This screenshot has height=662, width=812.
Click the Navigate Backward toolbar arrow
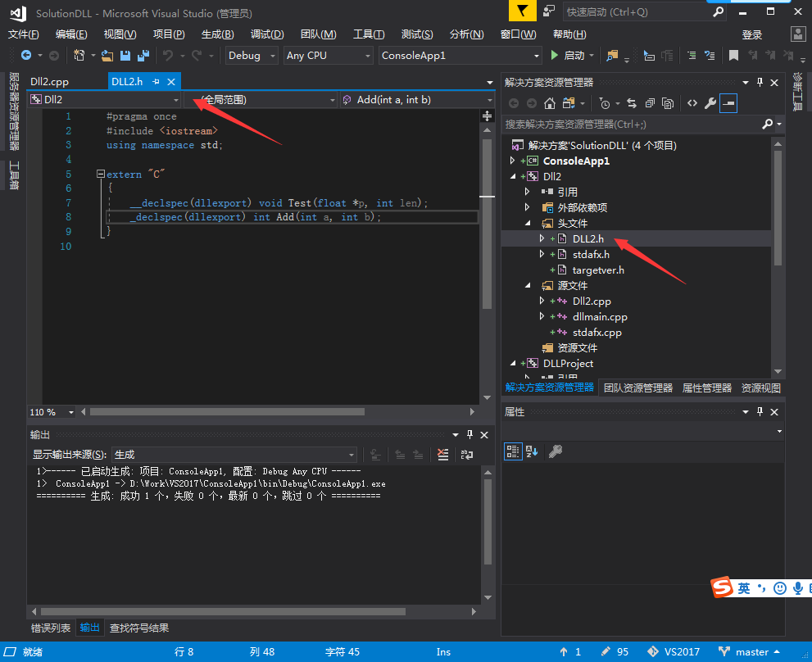pyautogui.click(x=26, y=55)
